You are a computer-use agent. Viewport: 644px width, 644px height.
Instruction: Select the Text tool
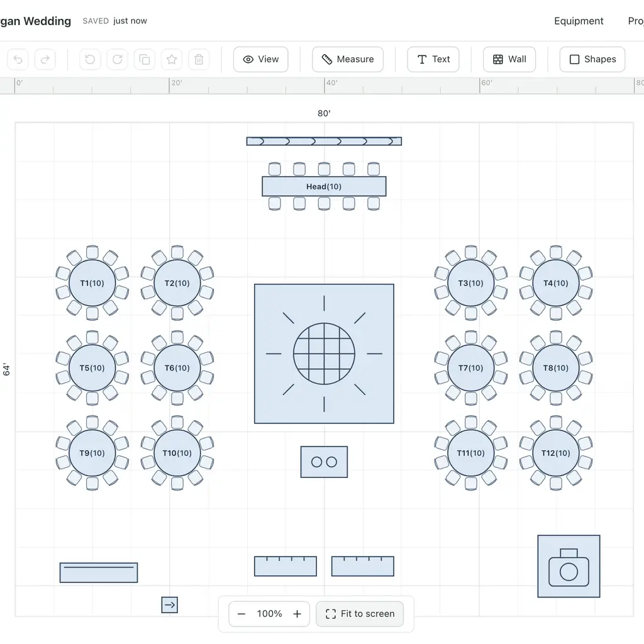[433, 59]
